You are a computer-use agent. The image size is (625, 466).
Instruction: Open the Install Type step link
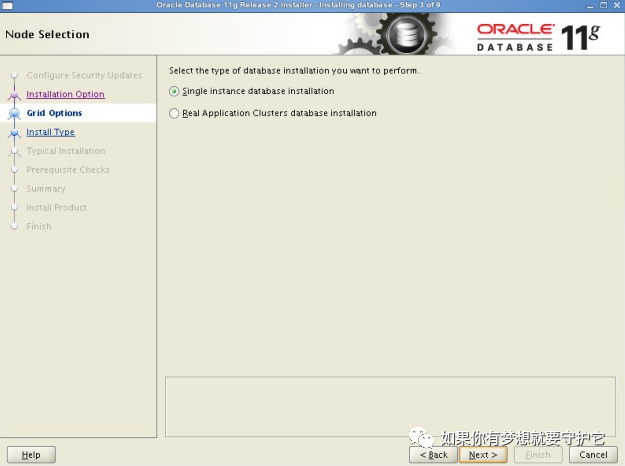[x=50, y=132]
